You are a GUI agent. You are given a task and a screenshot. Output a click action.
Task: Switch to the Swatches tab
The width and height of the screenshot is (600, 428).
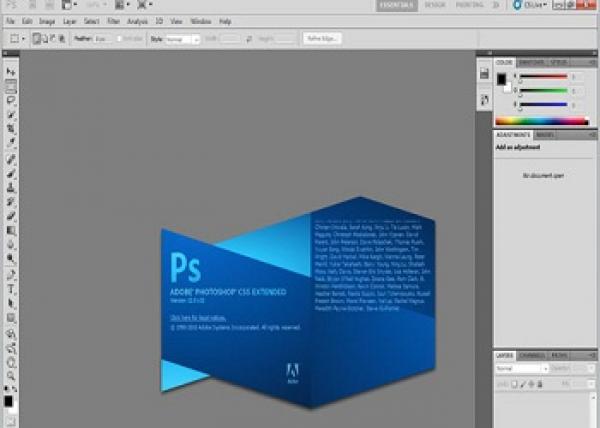tap(532, 62)
